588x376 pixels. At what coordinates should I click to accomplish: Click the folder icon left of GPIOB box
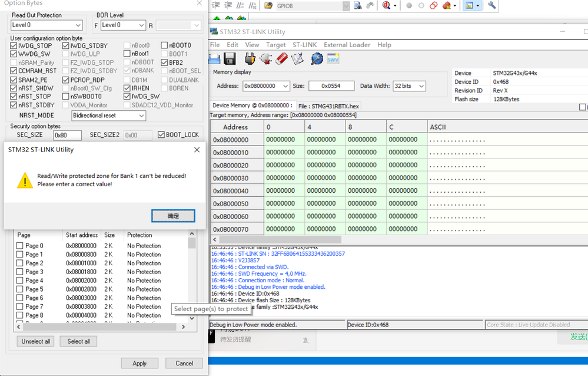[268, 5]
